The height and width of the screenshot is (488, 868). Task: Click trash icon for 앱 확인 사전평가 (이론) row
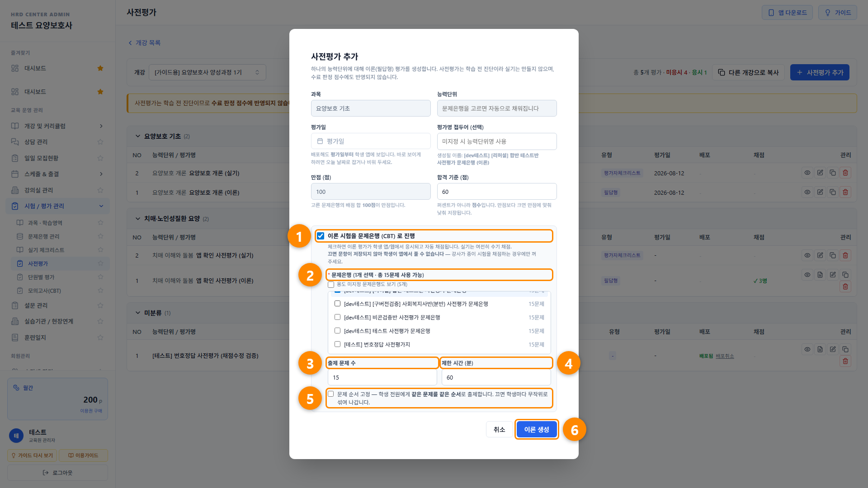pos(845,286)
